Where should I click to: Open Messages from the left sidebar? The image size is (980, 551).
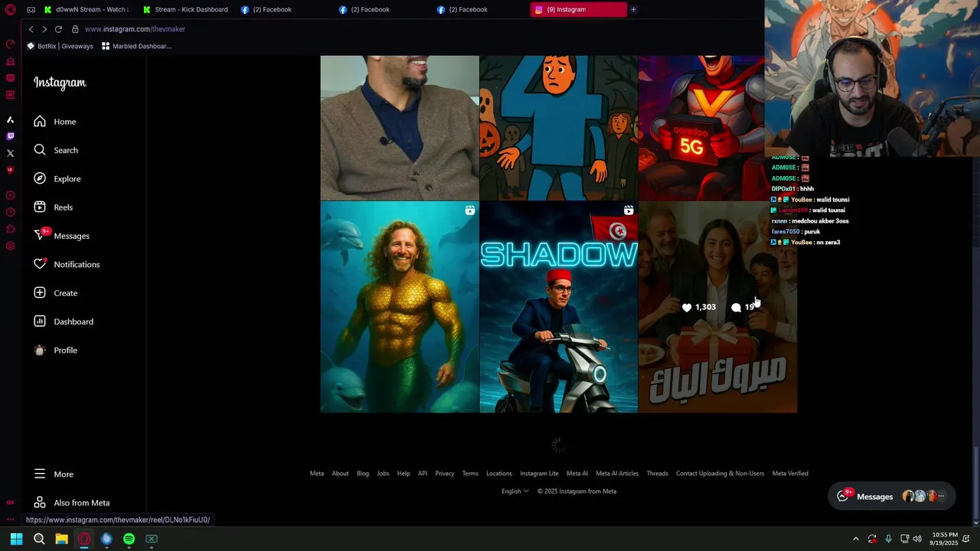[x=61, y=236]
